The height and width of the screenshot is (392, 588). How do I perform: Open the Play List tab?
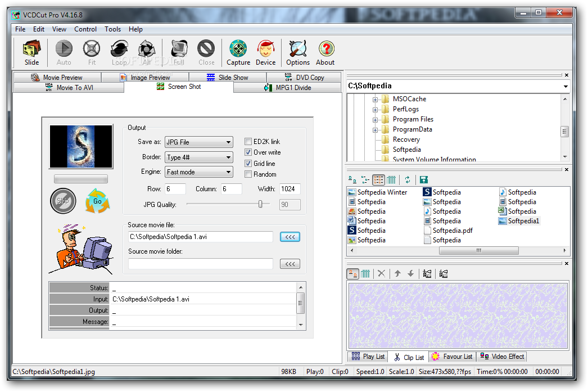click(368, 357)
